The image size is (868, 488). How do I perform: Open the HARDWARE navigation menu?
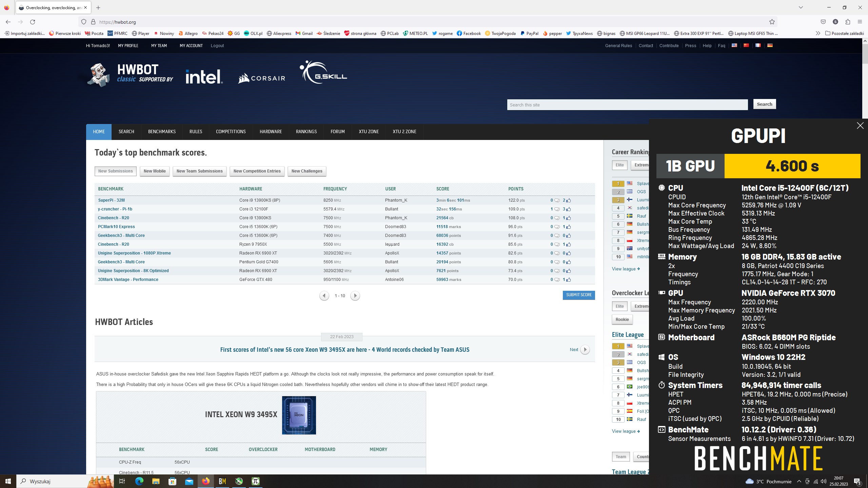(x=271, y=132)
